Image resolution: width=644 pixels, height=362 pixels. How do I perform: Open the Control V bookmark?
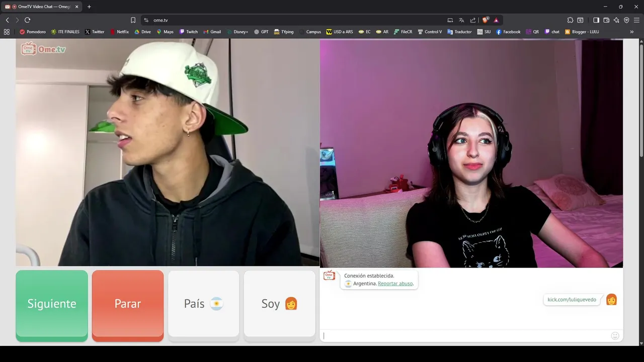coord(430,32)
